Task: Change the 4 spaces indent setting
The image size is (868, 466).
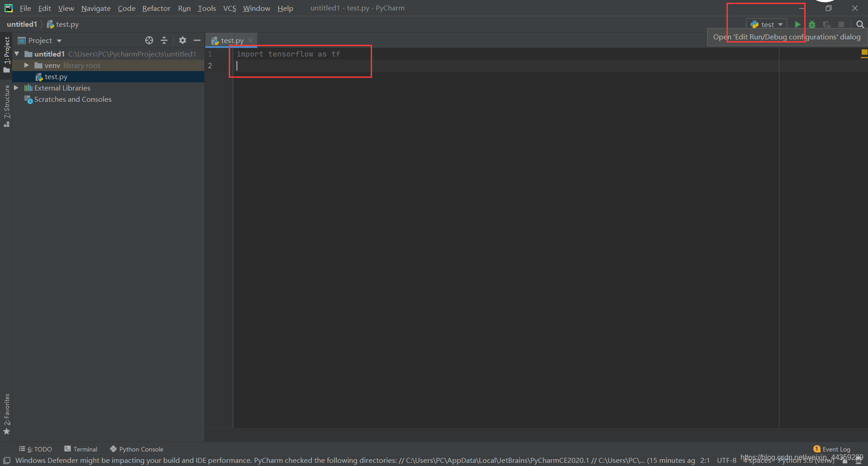Action: 757,461
